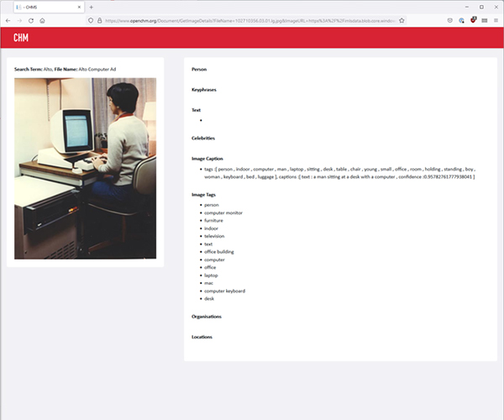This screenshot has height=420, width=504.
Task: Click the Locations heading
Action: point(202,337)
